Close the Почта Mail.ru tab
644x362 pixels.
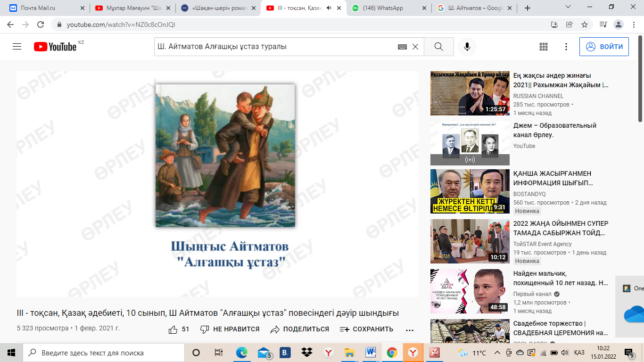[x=83, y=8]
